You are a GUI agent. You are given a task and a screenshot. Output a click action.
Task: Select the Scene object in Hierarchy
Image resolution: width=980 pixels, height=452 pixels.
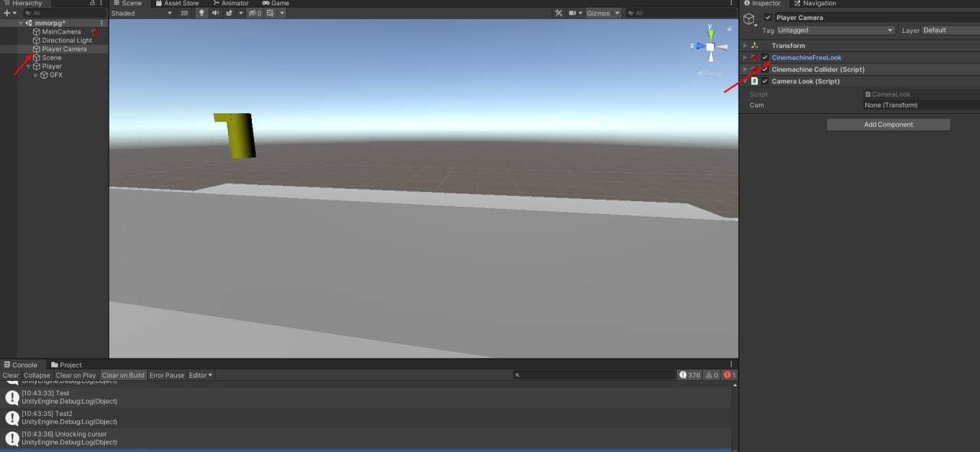[51, 58]
